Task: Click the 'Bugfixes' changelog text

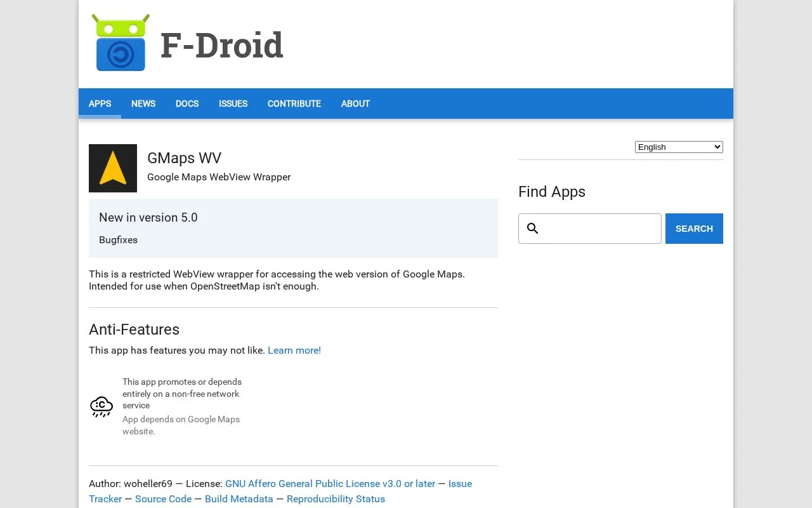Action: tap(118, 240)
